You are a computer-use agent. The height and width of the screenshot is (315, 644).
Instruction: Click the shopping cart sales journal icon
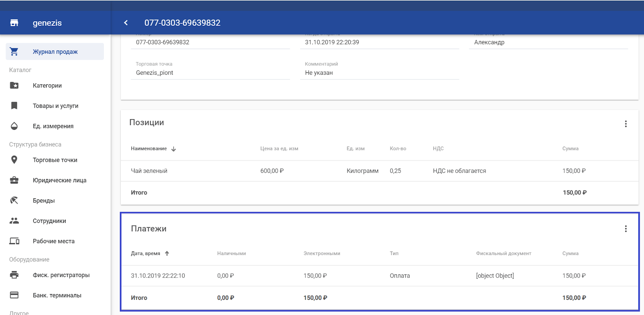(14, 51)
